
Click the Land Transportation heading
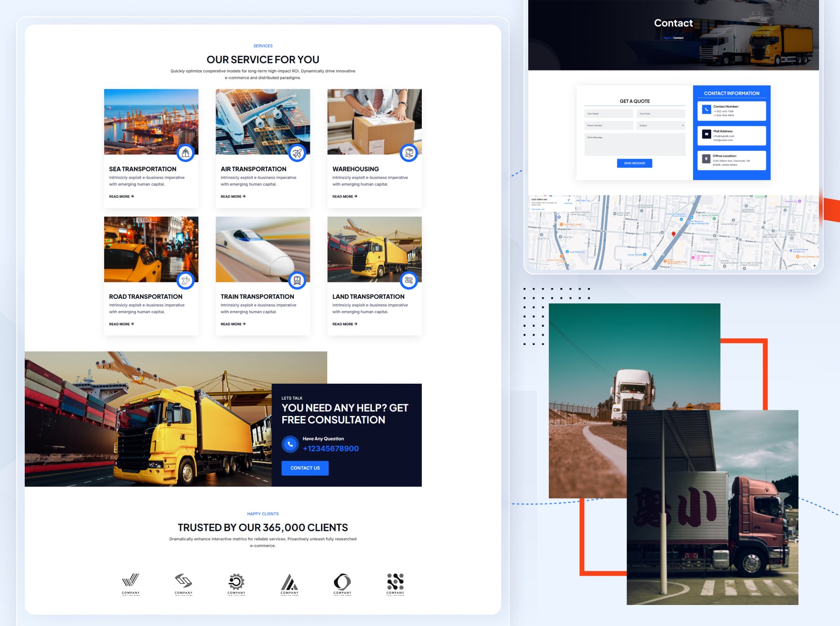click(x=368, y=296)
